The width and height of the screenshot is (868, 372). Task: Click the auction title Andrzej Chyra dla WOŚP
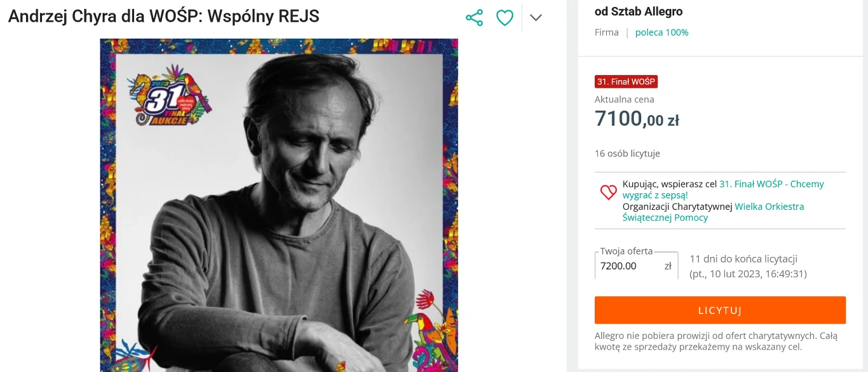click(x=162, y=17)
